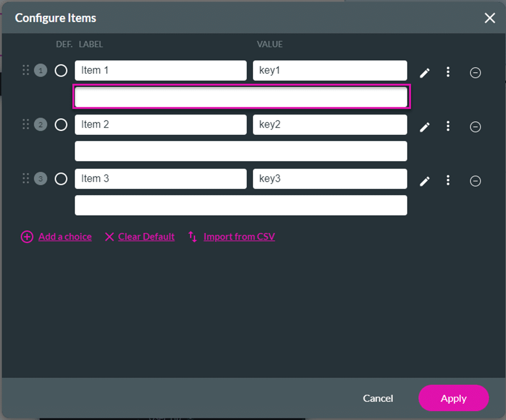The width and height of the screenshot is (506, 420).
Task: Grab the drag handle for row 1
Action: pyautogui.click(x=25, y=70)
